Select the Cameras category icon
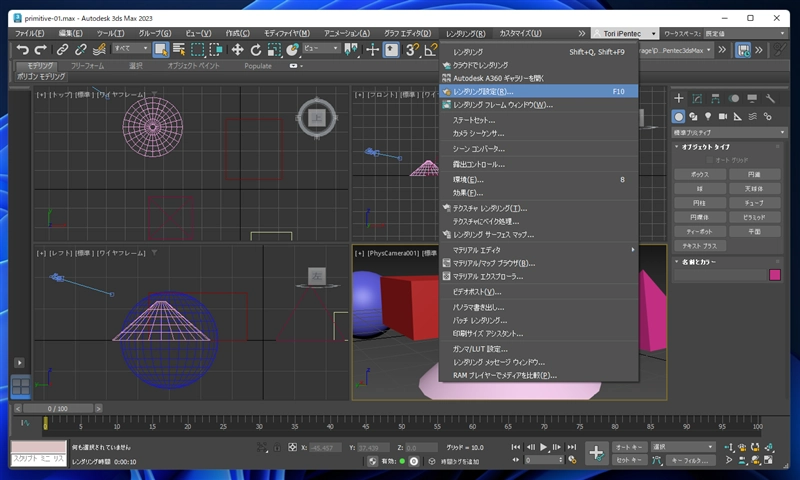 [723, 117]
